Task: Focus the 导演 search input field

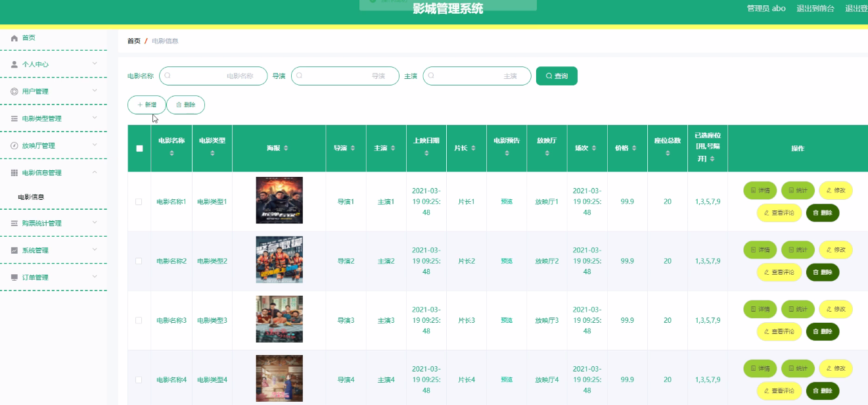Action: (345, 76)
